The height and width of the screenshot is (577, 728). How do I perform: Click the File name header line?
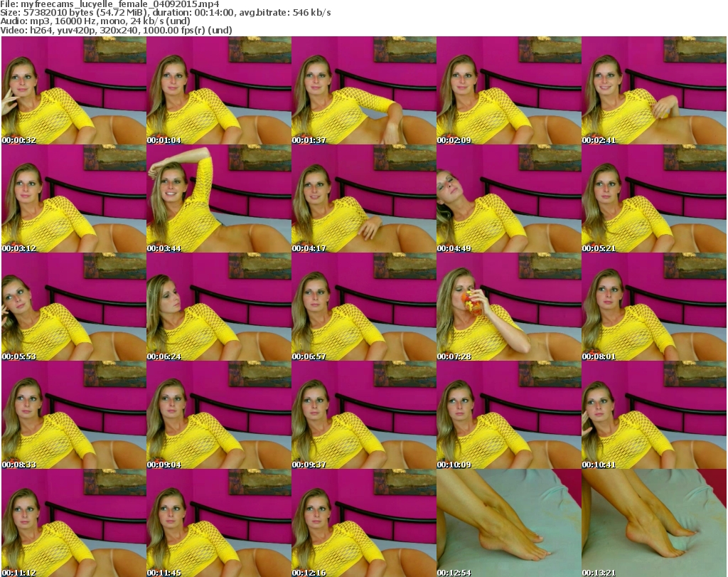tap(109, 4)
